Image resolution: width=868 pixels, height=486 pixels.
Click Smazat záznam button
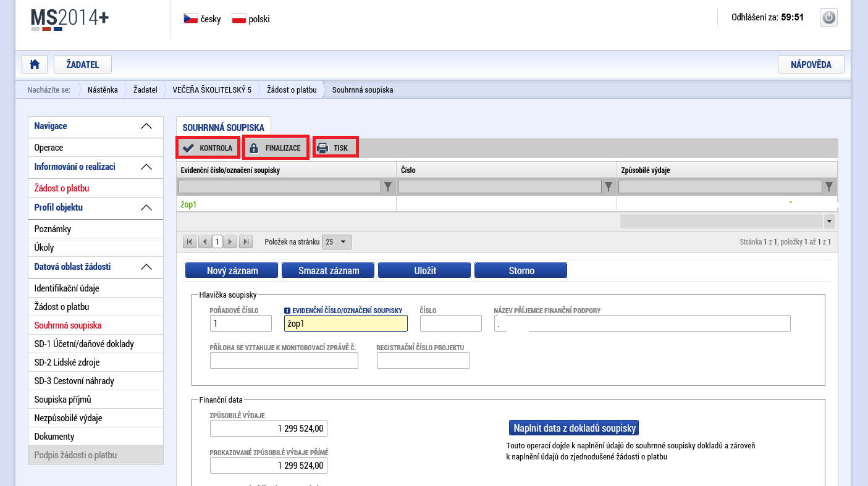click(x=329, y=270)
